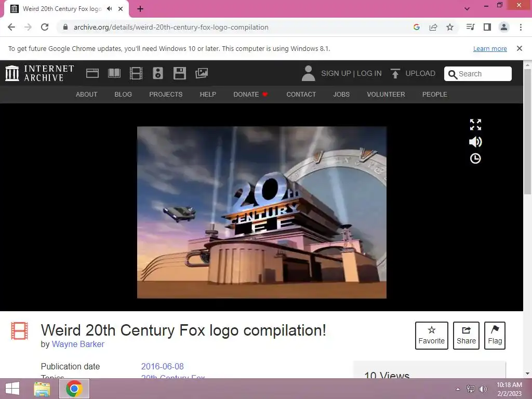Click LOG IN link
This screenshot has width=532, height=399.
(x=369, y=73)
